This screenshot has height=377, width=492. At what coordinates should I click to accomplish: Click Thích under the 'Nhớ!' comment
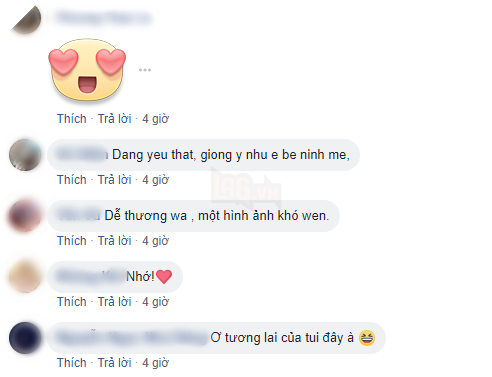72,302
